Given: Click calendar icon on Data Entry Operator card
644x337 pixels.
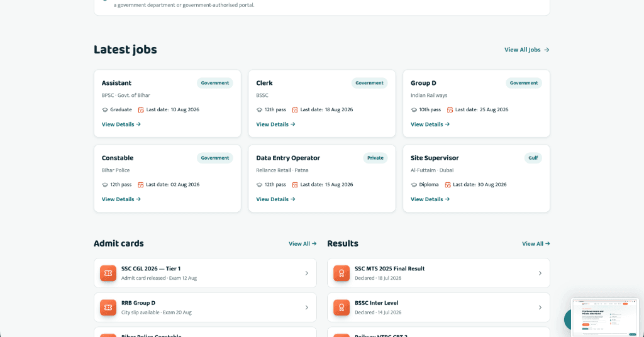Looking at the screenshot, I should tap(295, 185).
